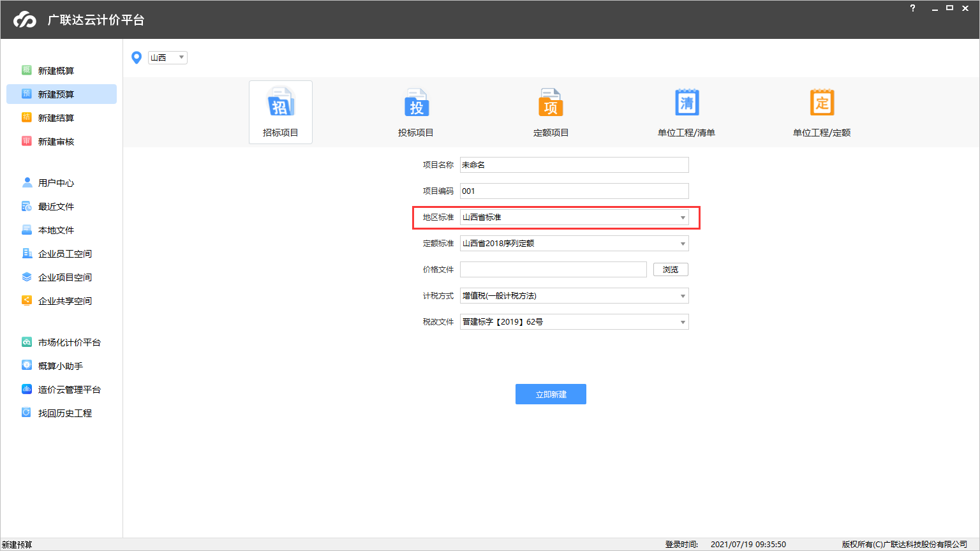Click the login time 2021/07/19 09:35:50

748,545
